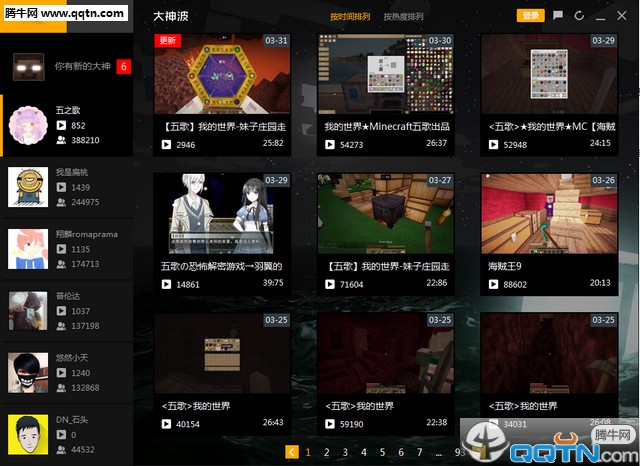Click the red 6 notification badge
This screenshot has height=466, width=640.
tap(124, 67)
